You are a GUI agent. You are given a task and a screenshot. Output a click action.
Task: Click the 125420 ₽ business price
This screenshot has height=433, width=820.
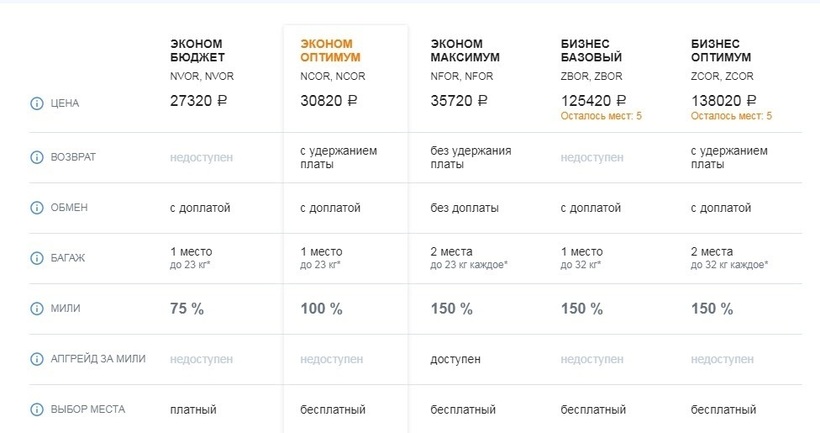click(x=594, y=100)
